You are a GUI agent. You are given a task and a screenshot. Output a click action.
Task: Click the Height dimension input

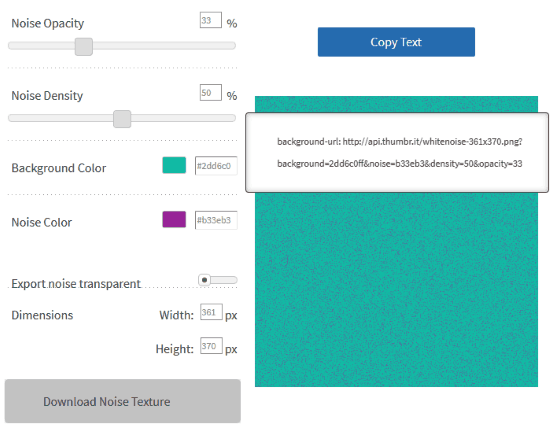point(211,346)
